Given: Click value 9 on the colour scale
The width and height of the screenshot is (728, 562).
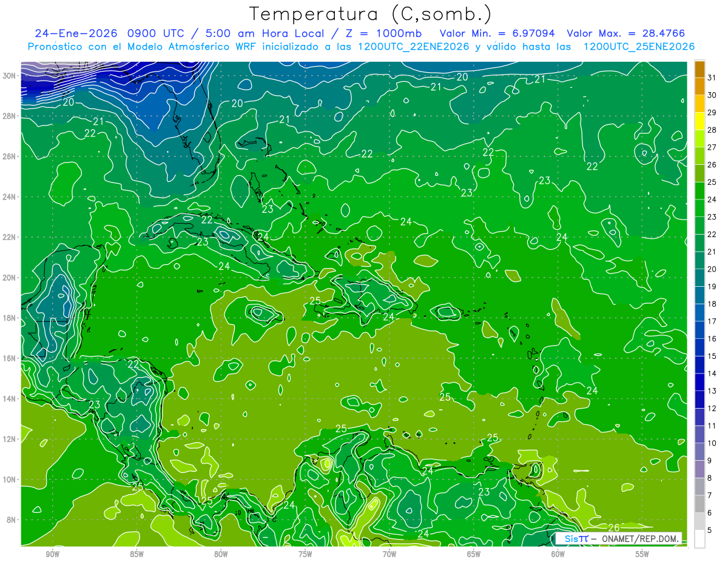Looking at the screenshot, I should point(710,461).
